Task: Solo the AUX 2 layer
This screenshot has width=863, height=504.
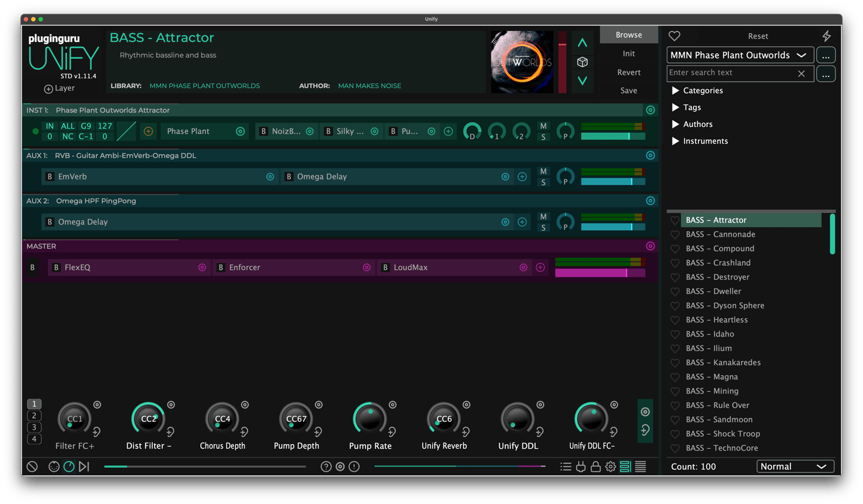Action: tap(543, 228)
